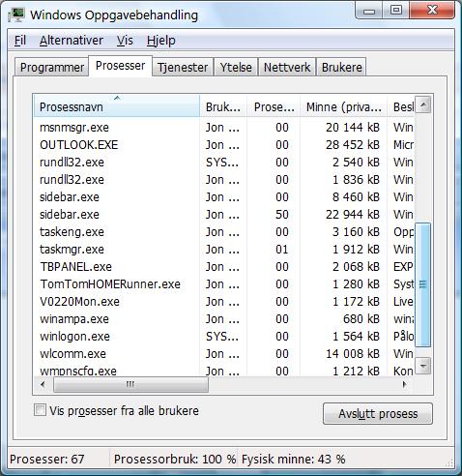Switch to the Programmer tab

51,67
